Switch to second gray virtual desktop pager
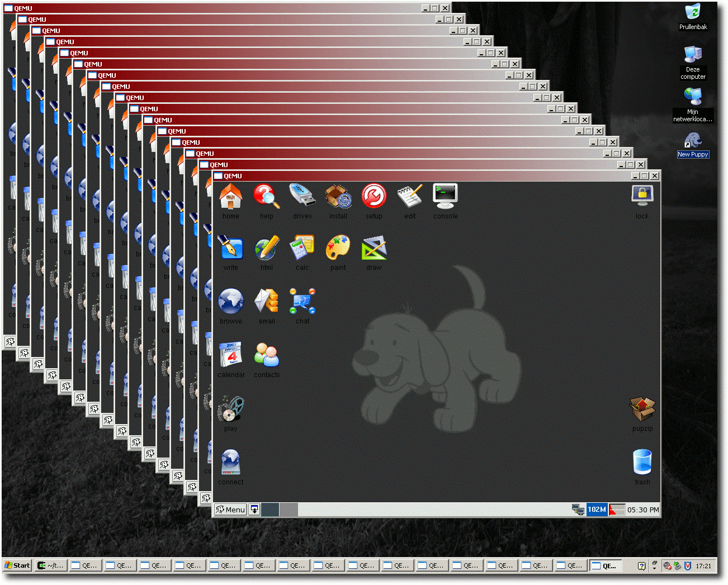 pyautogui.click(x=289, y=510)
